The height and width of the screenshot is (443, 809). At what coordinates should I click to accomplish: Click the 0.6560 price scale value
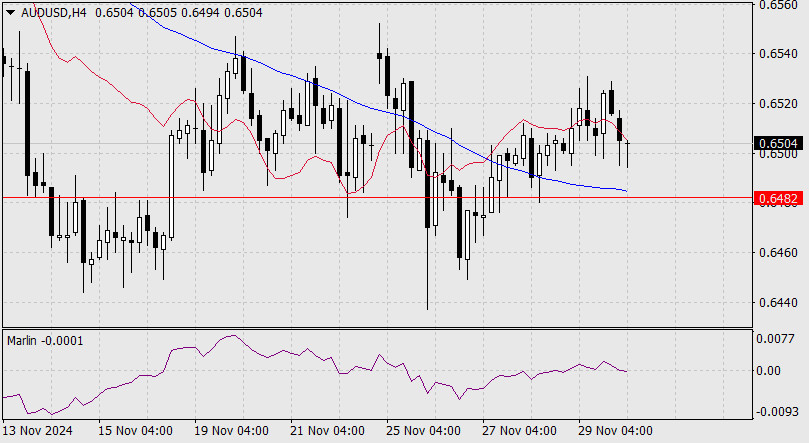[778, 5]
